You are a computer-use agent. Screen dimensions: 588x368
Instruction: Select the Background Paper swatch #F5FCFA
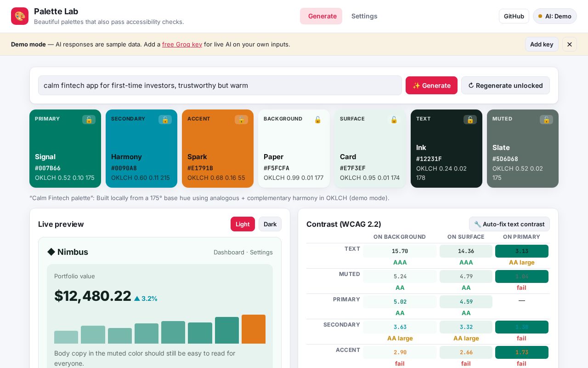click(294, 149)
